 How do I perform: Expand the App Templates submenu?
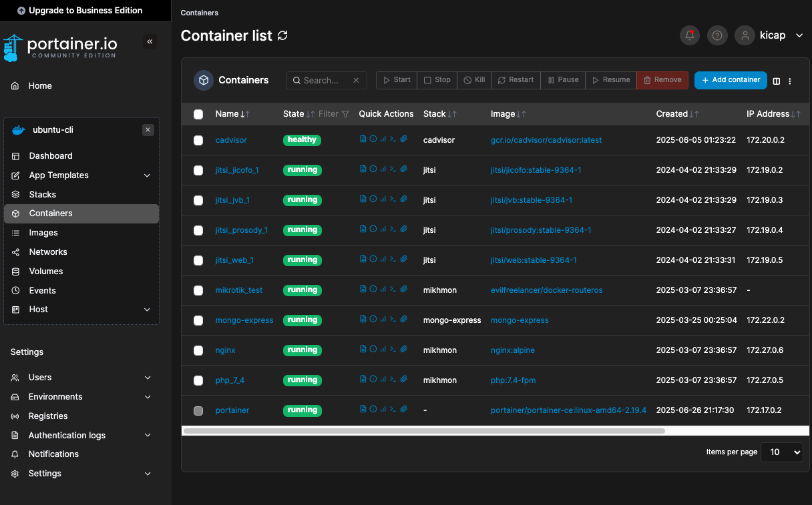148,175
